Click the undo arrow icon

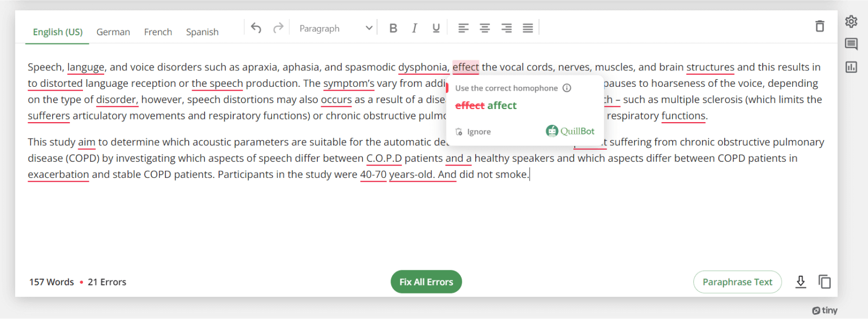click(256, 28)
